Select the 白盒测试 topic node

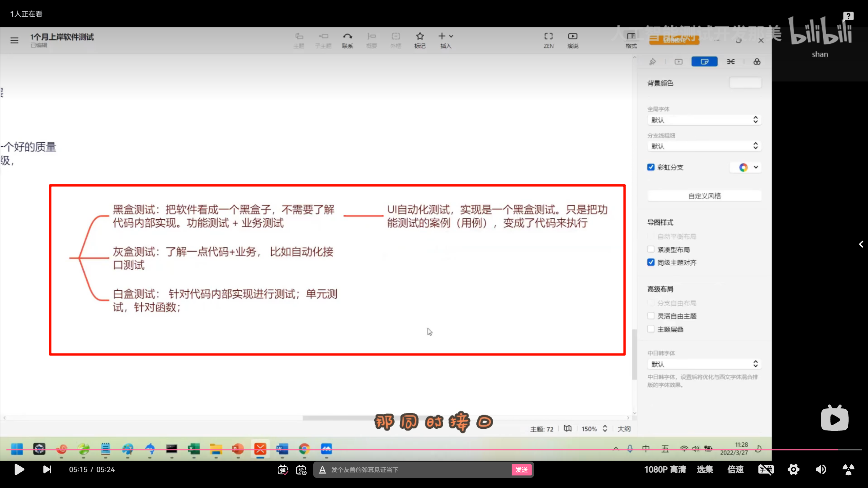[x=225, y=300]
